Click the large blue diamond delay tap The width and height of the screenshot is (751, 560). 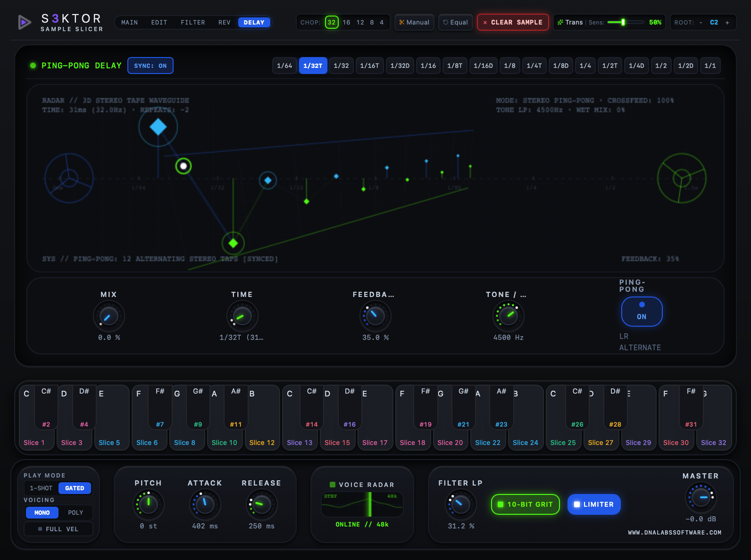pyautogui.click(x=158, y=127)
